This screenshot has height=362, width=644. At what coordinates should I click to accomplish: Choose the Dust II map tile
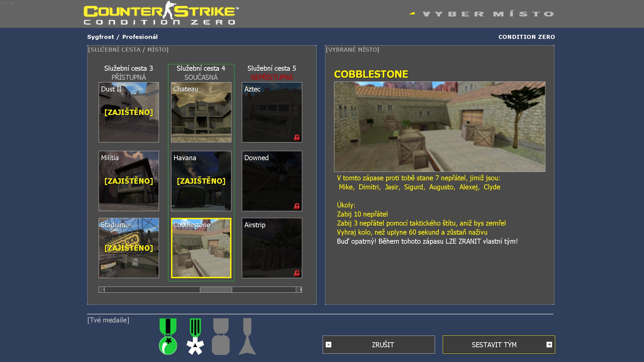tap(129, 112)
